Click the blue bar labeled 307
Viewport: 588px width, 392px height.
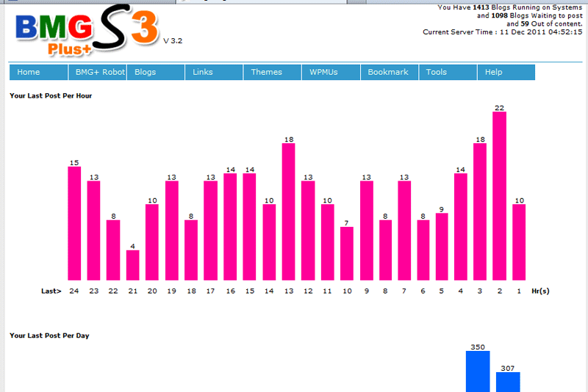[508, 382]
